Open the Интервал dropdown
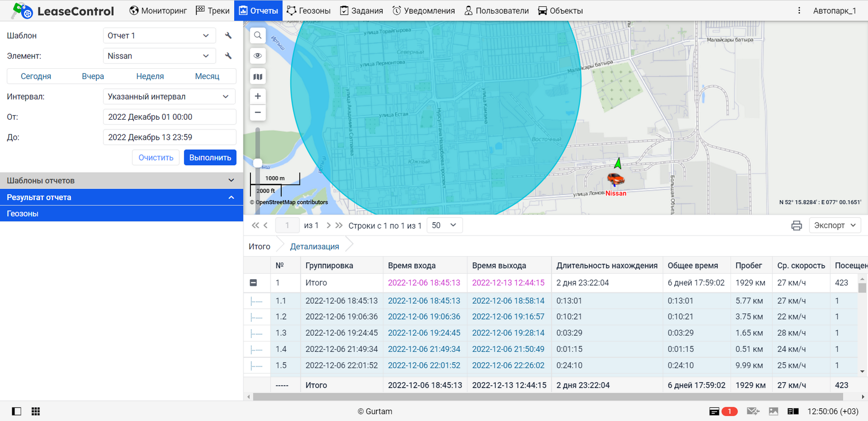The height and width of the screenshot is (421, 868). (169, 97)
